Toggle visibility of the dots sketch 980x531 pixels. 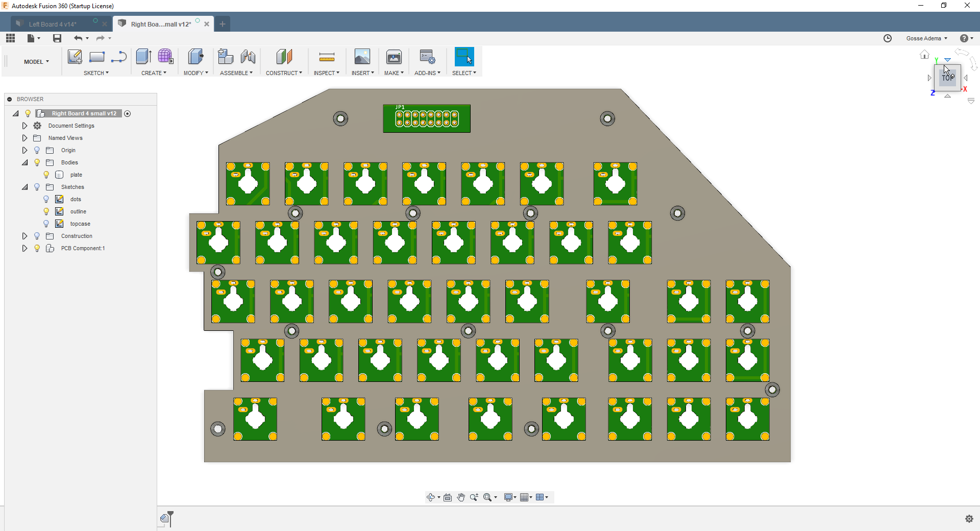pyautogui.click(x=46, y=199)
